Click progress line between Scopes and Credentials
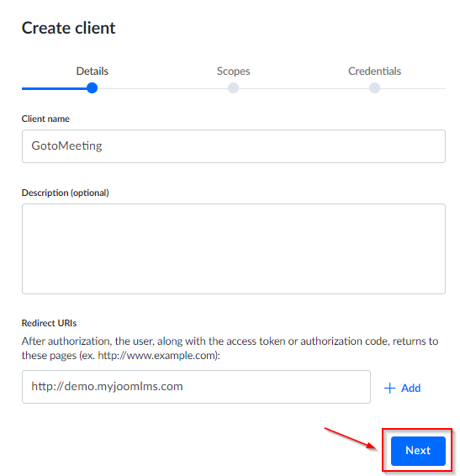This screenshot has width=460, height=476. (x=304, y=88)
